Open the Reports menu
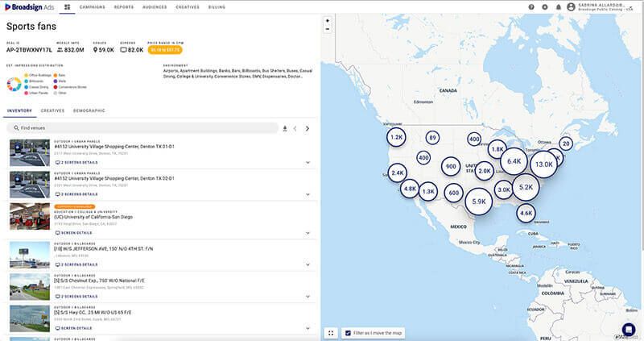The height and width of the screenshot is (341, 644). (x=124, y=7)
